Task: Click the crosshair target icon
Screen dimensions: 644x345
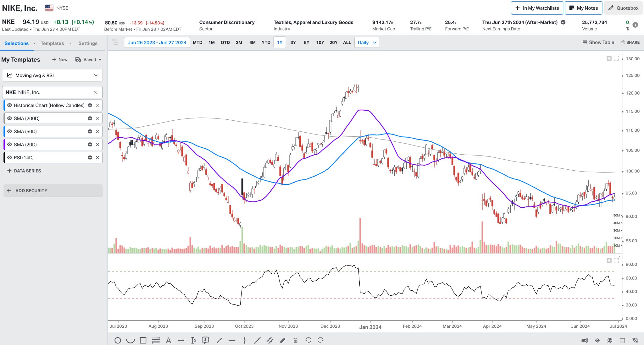Action: [597, 340]
